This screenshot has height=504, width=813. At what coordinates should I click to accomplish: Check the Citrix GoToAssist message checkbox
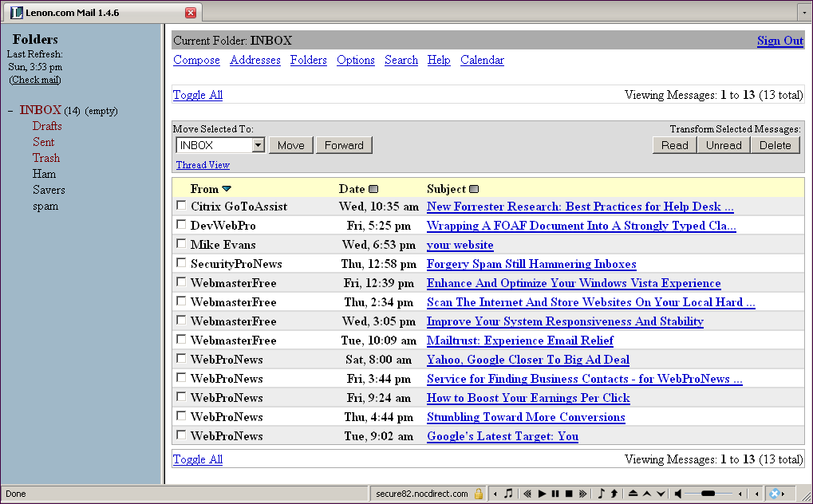(181, 206)
